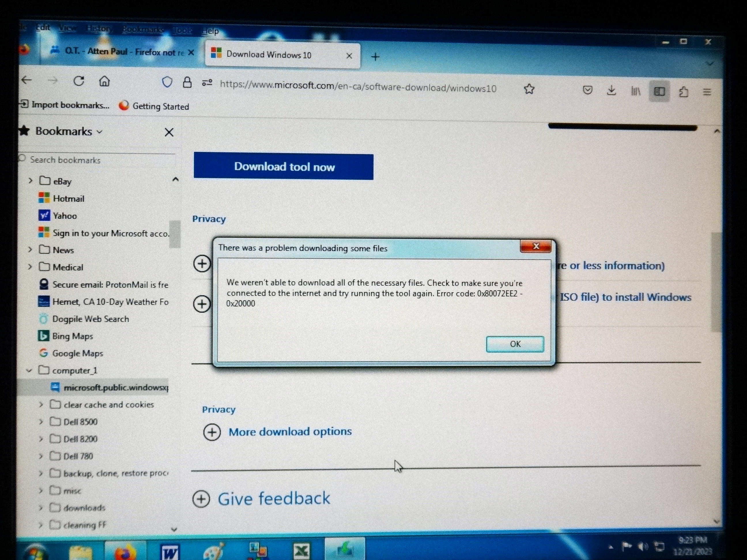
Task: Click OK in the error dialog
Action: 515,344
